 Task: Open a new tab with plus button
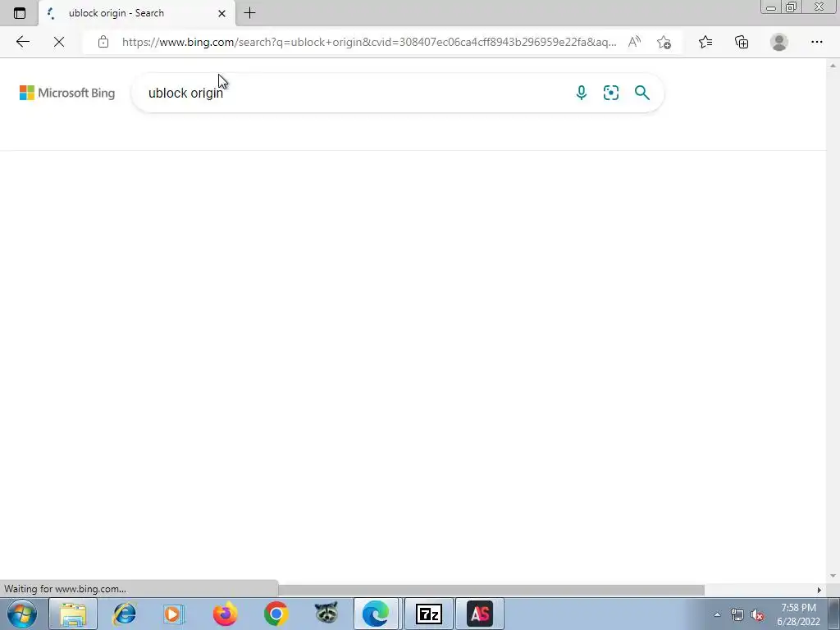coord(249,13)
